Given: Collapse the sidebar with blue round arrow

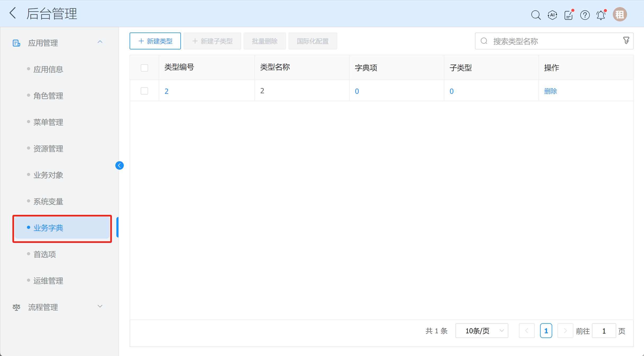Looking at the screenshot, I should (120, 165).
